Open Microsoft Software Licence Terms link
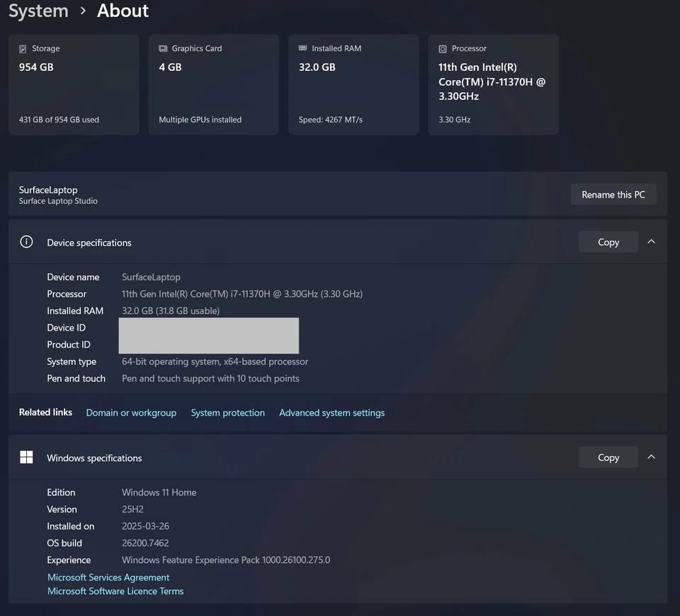Screen dimensions: 680x616 coord(115,591)
